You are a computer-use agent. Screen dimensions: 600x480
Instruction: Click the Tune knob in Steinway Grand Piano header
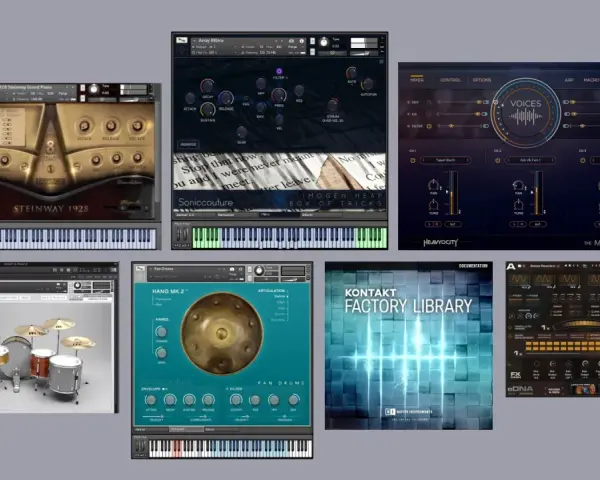point(93,89)
